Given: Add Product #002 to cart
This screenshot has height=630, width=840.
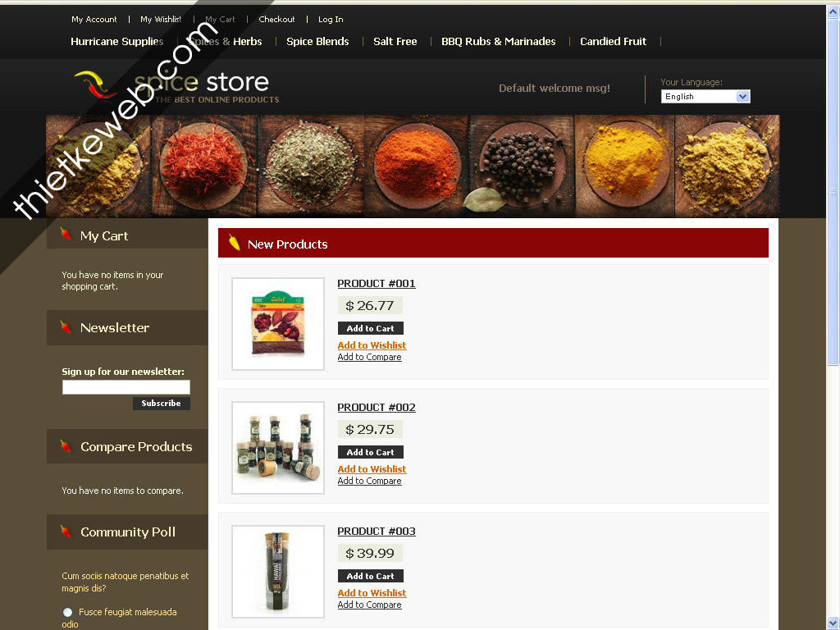Looking at the screenshot, I should [370, 452].
